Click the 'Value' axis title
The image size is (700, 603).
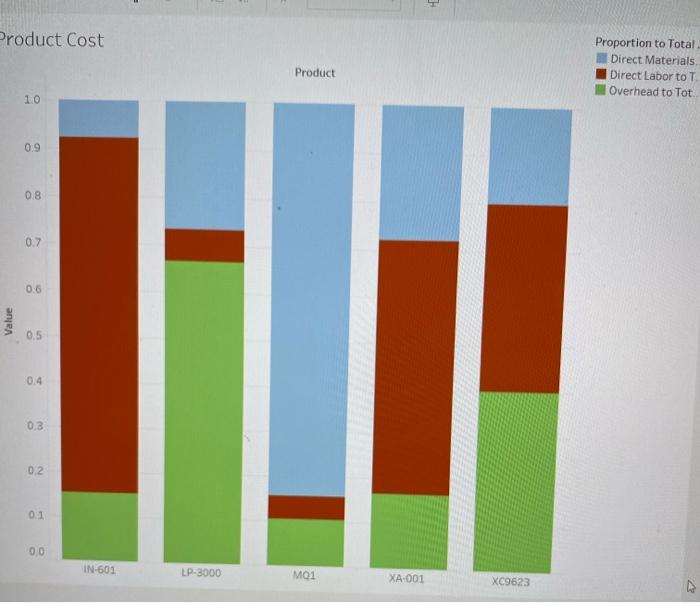coord(8,321)
